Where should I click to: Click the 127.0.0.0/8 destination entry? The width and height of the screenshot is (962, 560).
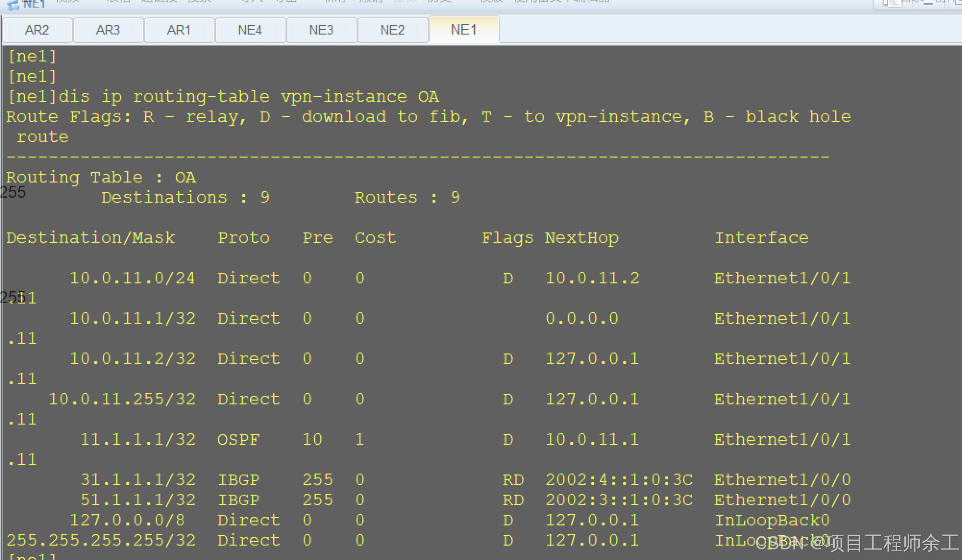pos(127,520)
